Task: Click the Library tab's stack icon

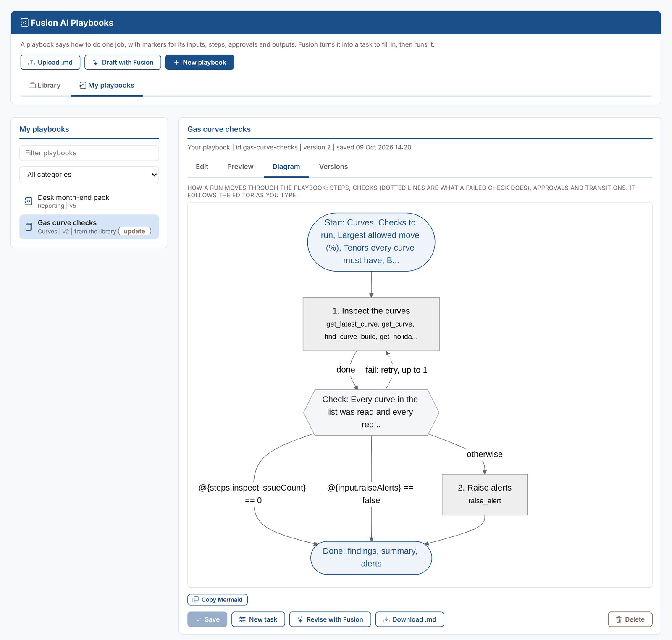Action: [x=32, y=85]
